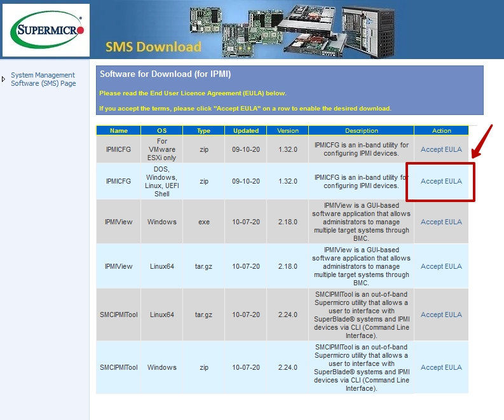Accept EULA for IPMICFG VMware ESXi
The height and width of the screenshot is (420, 504).
tap(441, 149)
